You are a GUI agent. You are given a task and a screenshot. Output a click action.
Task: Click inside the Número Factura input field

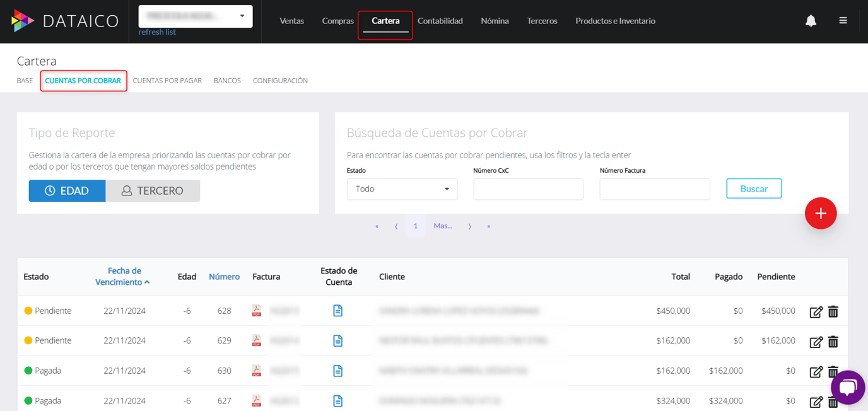point(654,188)
